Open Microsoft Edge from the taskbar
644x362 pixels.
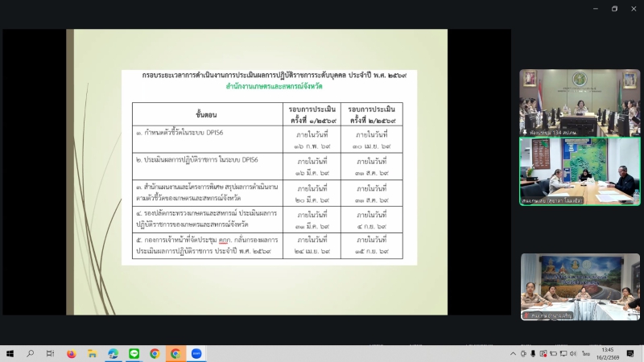(114, 353)
